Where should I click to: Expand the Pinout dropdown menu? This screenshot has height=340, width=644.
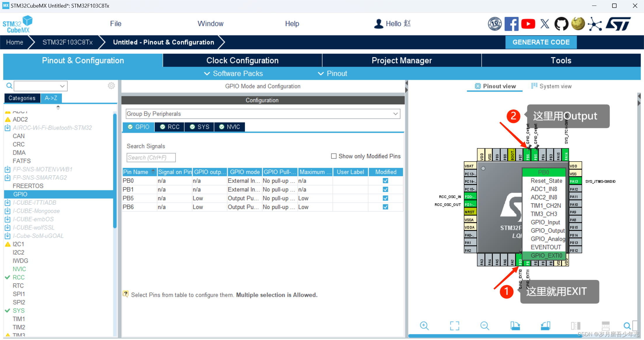click(x=333, y=73)
